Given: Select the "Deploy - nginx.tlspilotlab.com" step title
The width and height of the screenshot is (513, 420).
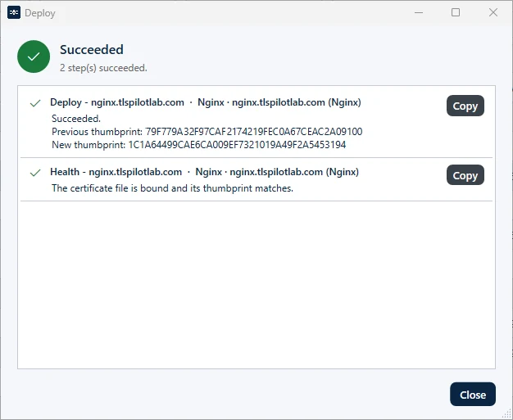Looking at the screenshot, I should pos(117,102).
